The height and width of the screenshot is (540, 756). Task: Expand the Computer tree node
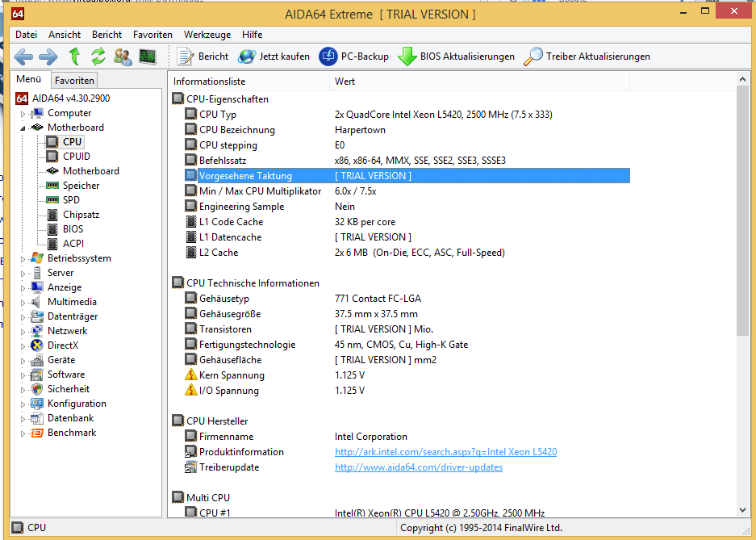click(x=23, y=115)
